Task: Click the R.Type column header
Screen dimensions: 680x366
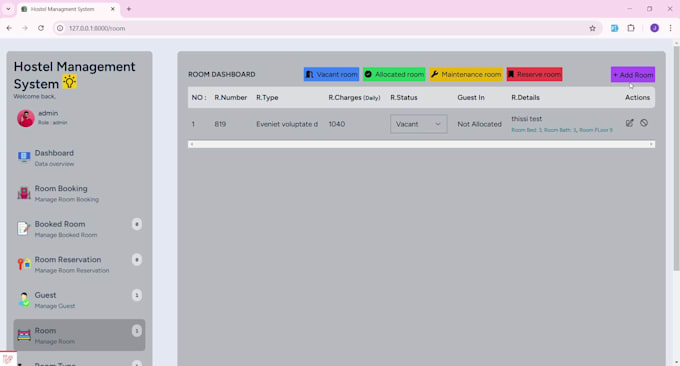Action: [x=267, y=98]
